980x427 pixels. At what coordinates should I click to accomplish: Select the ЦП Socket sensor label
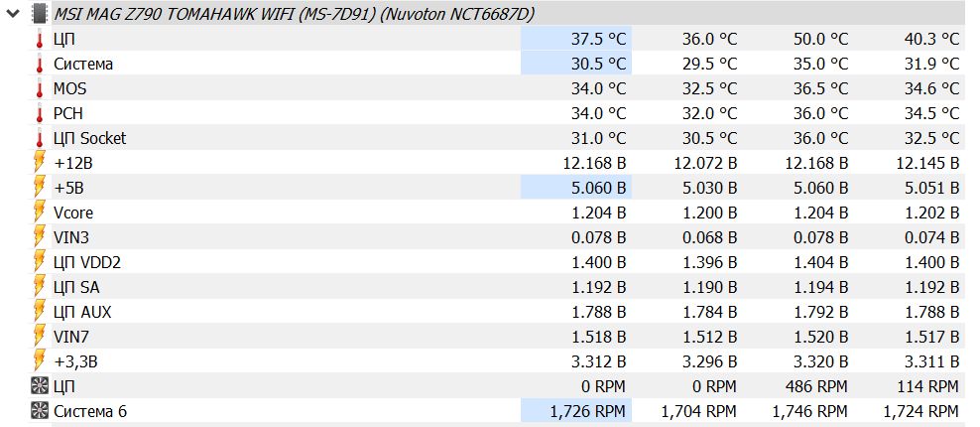(90, 138)
